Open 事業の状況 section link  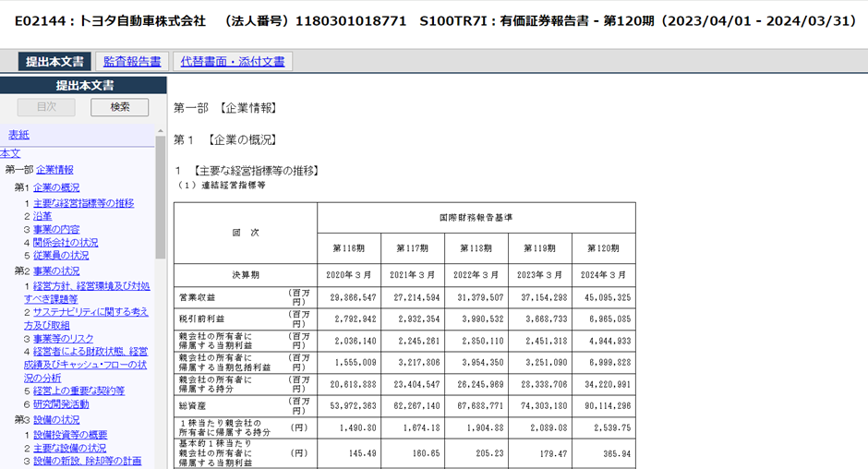point(56,271)
